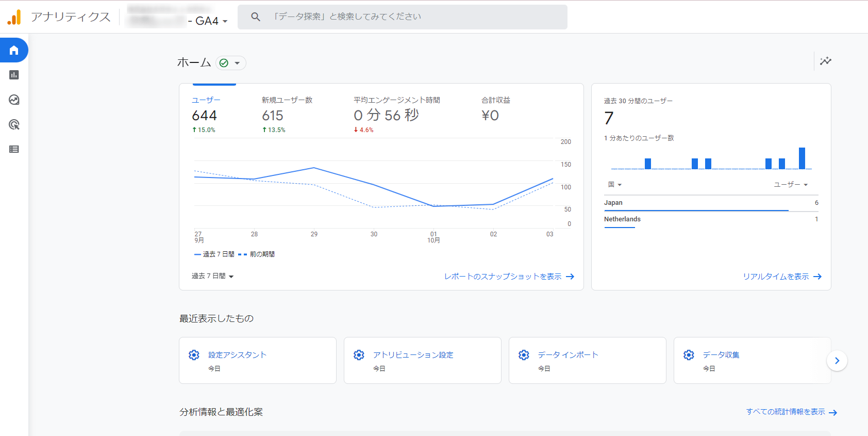The image size is (868, 436).
Task: Click the 644 users value
Action: click(204, 116)
